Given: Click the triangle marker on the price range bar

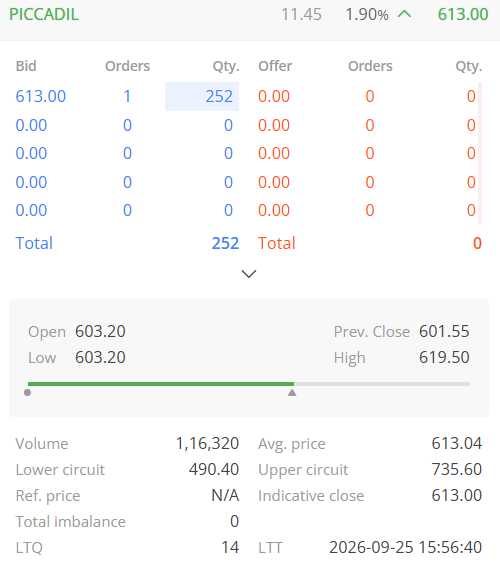Looking at the screenshot, I should click(292, 392).
